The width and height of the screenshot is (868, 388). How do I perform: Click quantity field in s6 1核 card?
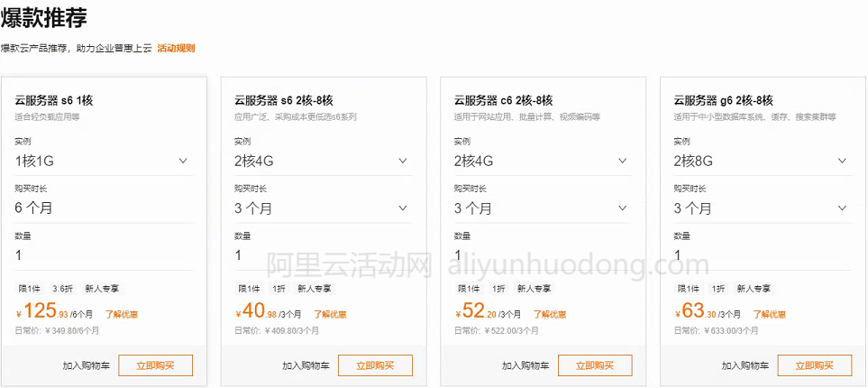click(x=104, y=255)
